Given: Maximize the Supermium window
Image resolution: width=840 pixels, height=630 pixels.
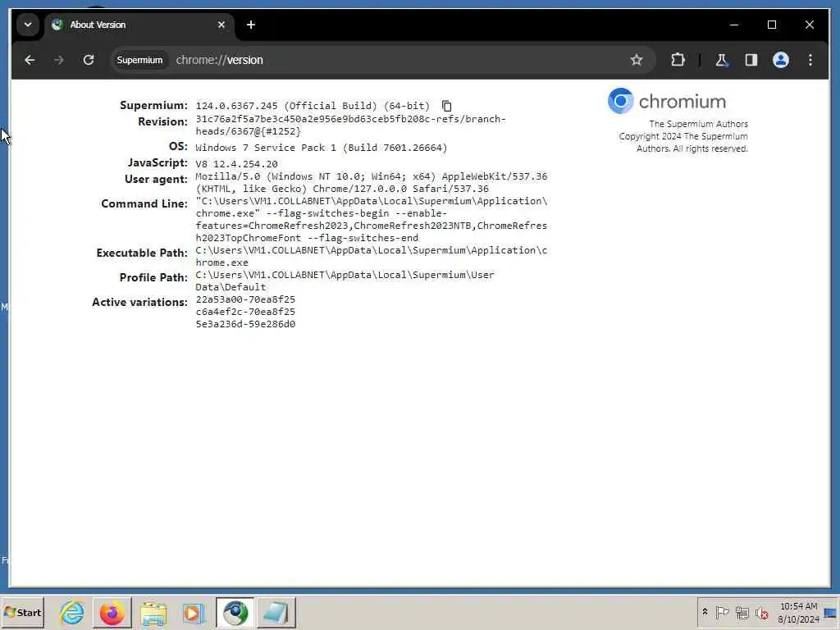Looking at the screenshot, I should [772, 25].
